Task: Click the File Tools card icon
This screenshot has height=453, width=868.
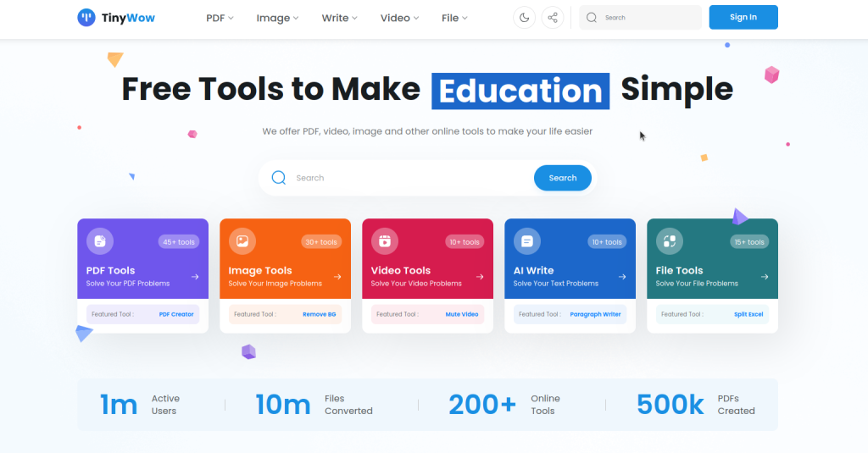Action: coord(670,241)
